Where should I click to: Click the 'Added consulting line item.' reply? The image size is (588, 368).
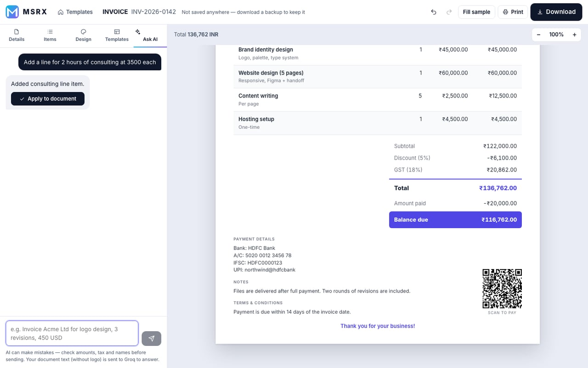(x=48, y=84)
